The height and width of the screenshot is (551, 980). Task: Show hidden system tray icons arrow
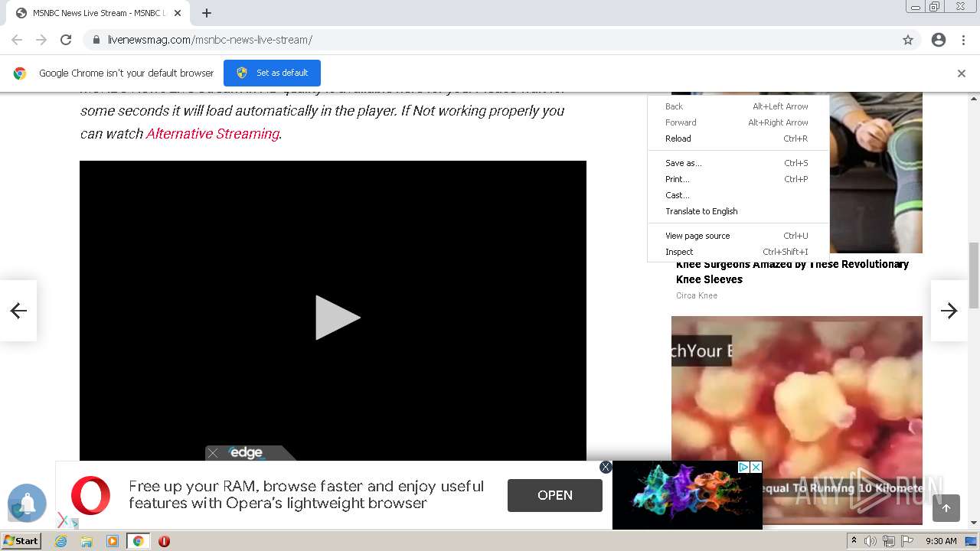tap(854, 541)
